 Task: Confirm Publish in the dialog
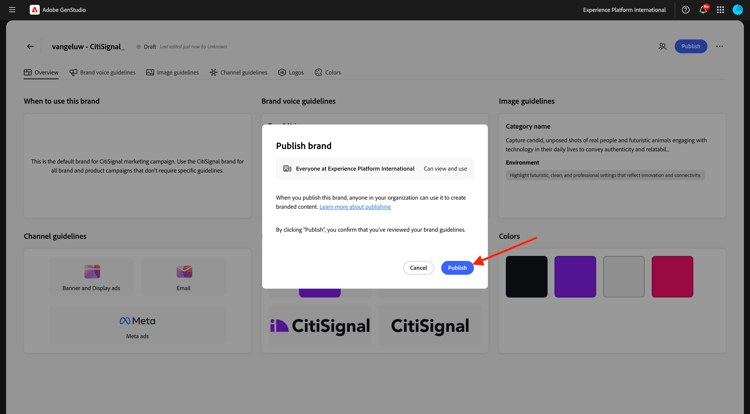coord(457,268)
